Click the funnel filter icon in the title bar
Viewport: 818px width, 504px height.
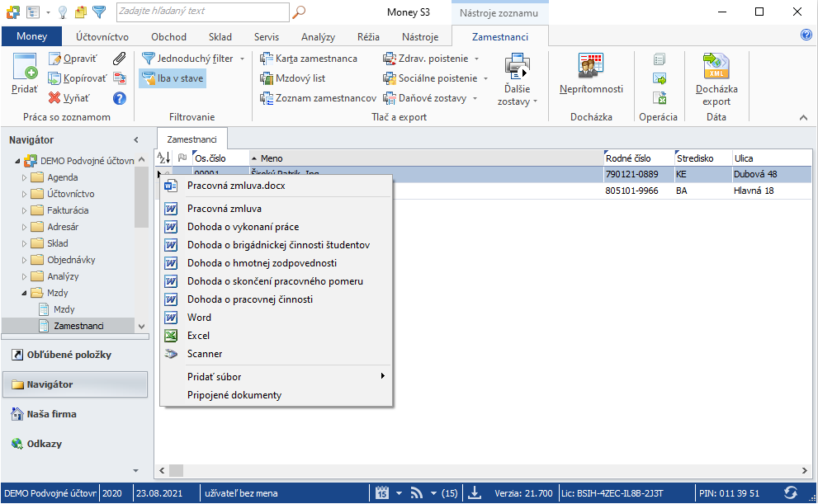pos(98,12)
